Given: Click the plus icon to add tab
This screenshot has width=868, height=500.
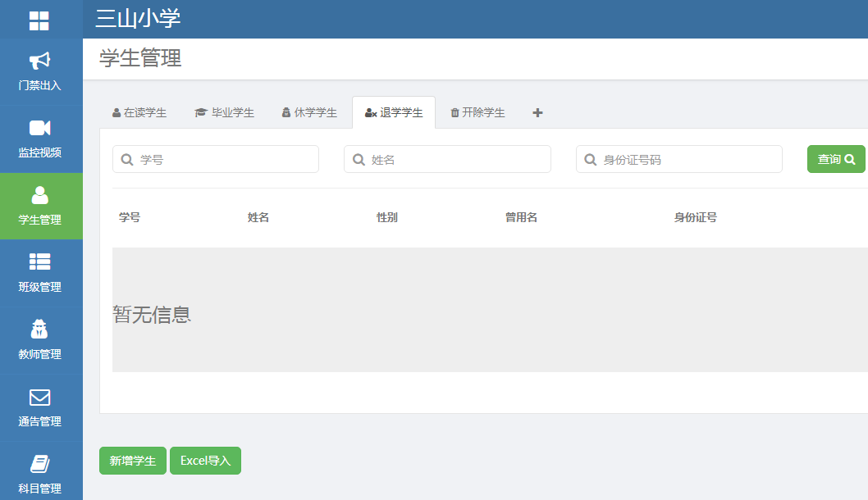Looking at the screenshot, I should 537,113.
